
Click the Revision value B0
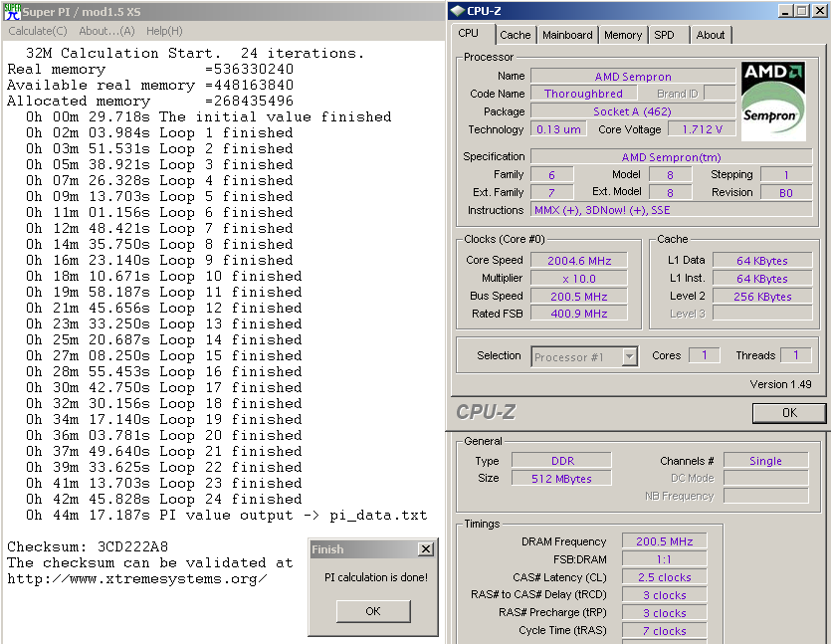tap(786, 192)
